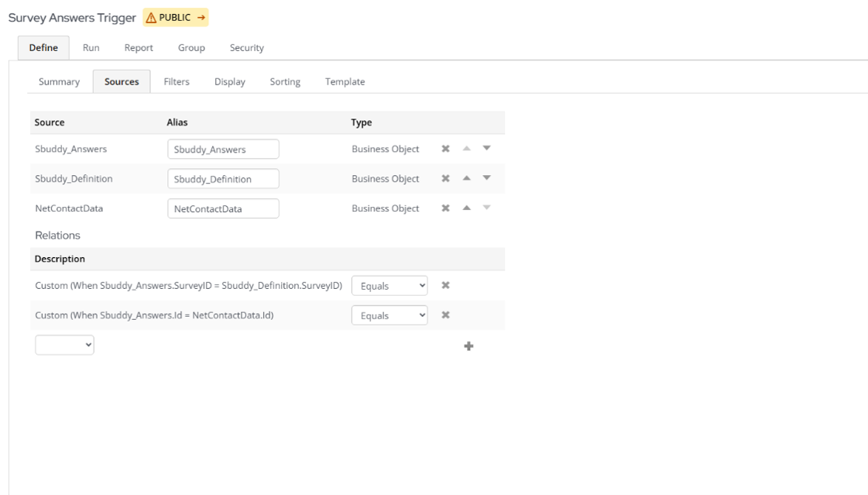Viewport: 868px width, 495px height.
Task: Switch to the Define tab
Action: tap(43, 47)
